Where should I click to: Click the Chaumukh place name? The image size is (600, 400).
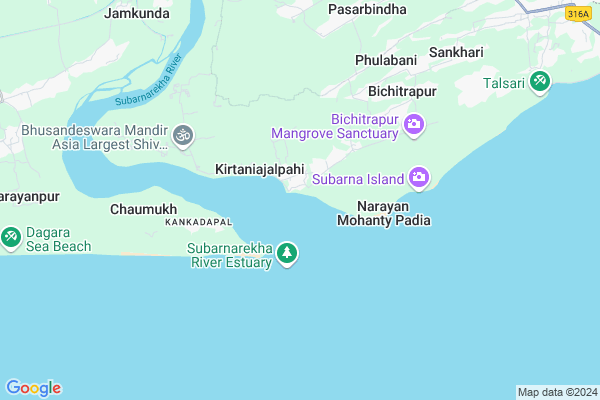[x=143, y=209]
